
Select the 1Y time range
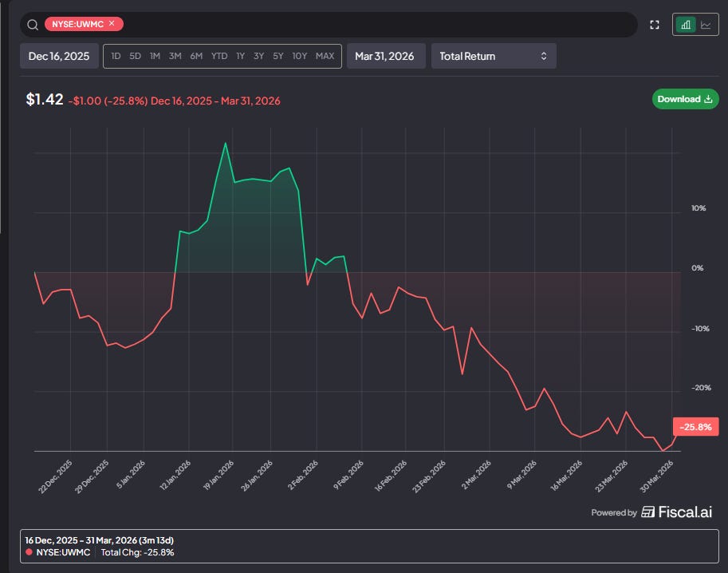240,56
